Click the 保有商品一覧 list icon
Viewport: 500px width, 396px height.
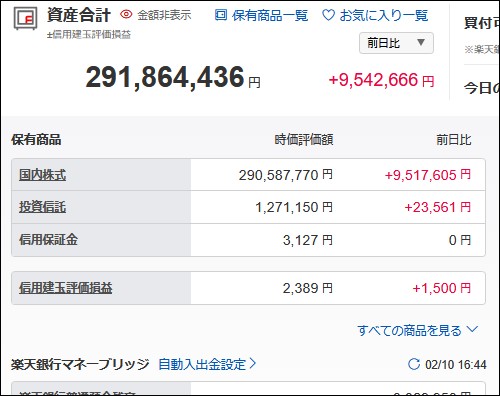point(221,15)
